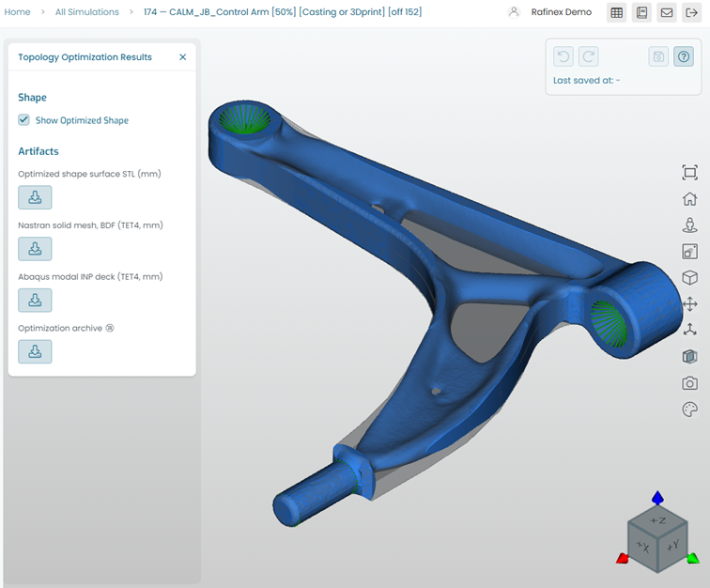Click the Optimized shape surface STL (mm) label
This screenshot has height=588, width=710.
[89, 174]
